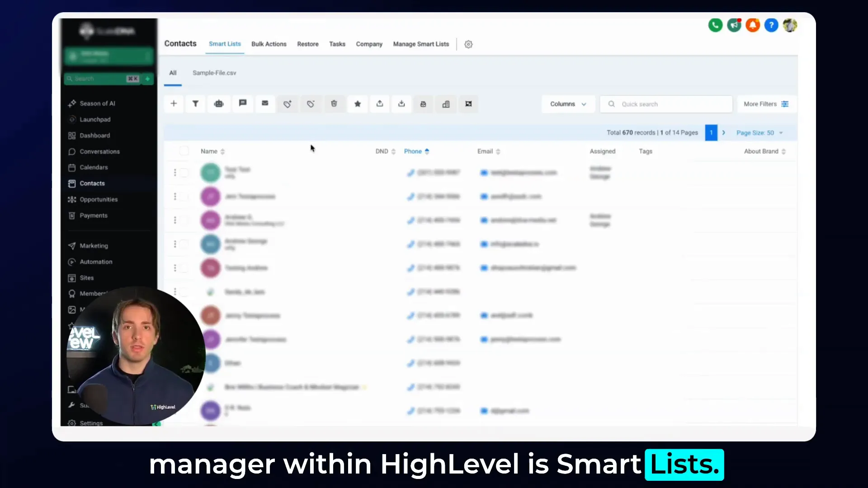Select the Sample-File.csv smart list tab
The height and width of the screenshot is (488, 868).
pos(214,73)
